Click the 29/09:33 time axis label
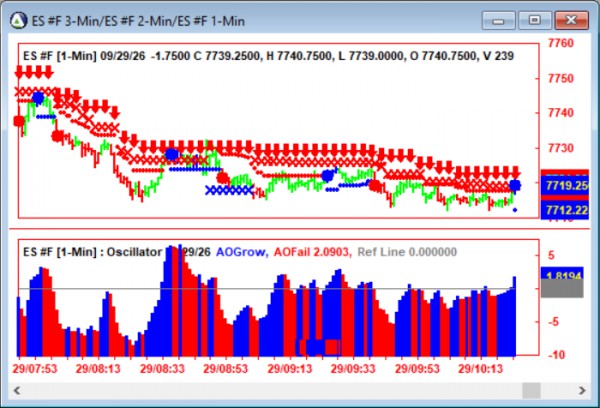The height and width of the screenshot is (408, 600). 353,369
